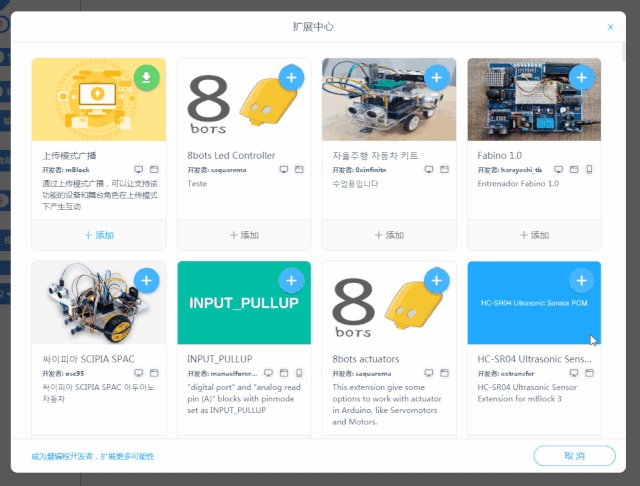Viewport: 640px width, 486px height.
Task: Click desktop platform icon on 8bots actuators
Action: point(429,373)
